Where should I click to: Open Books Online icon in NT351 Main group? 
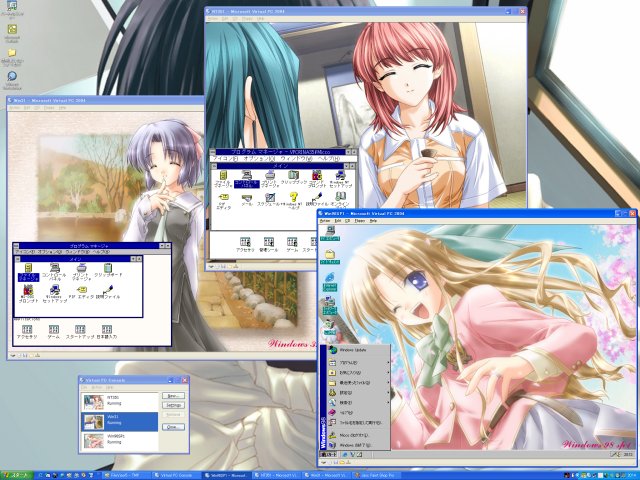pyautogui.click(x=340, y=201)
